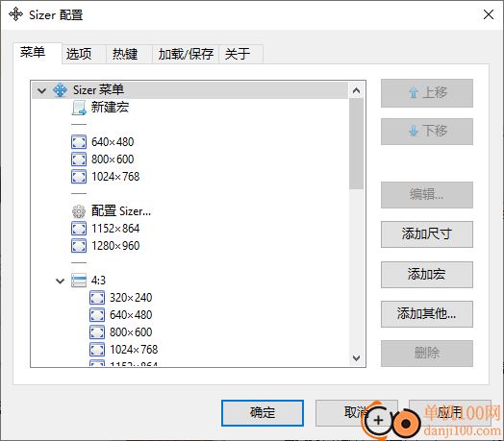
Task: Click the 下移 button
Action: point(427,132)
